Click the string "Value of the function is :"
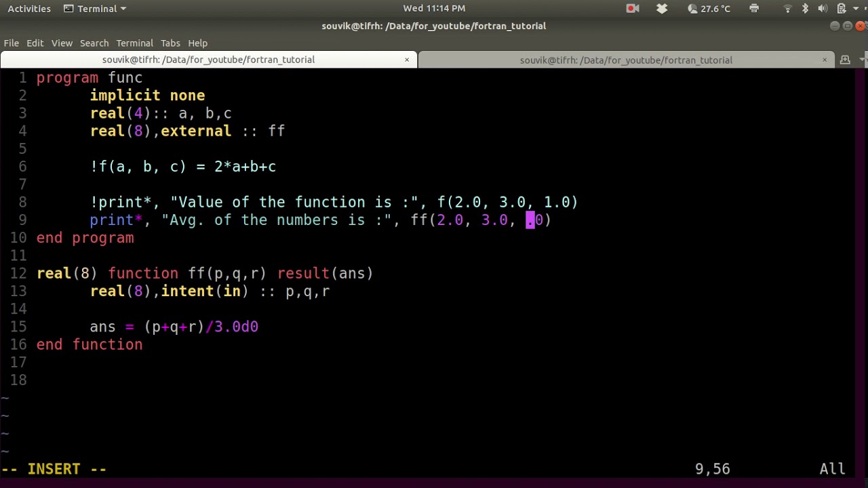This screenshot has height=488, width=868. 294,202
